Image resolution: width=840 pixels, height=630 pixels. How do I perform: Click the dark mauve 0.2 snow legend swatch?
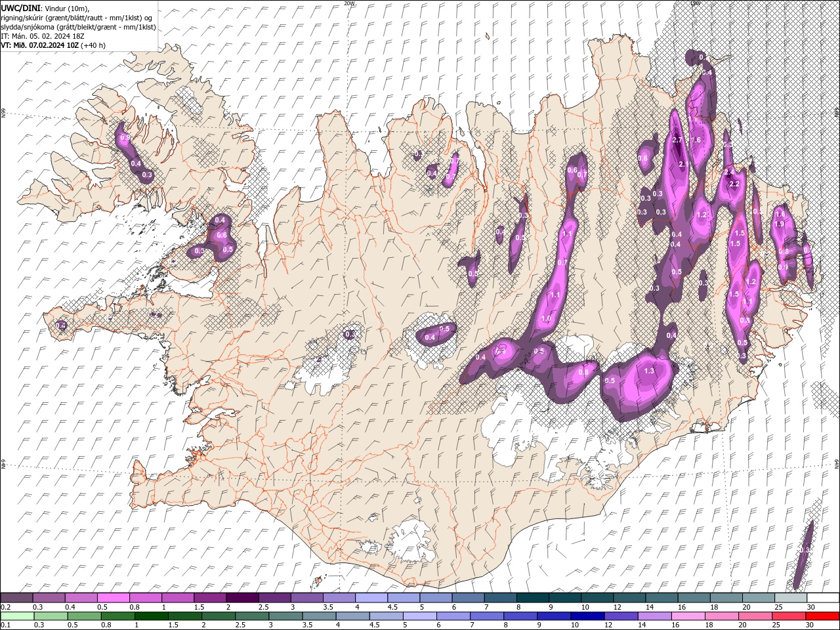[16, 598]
